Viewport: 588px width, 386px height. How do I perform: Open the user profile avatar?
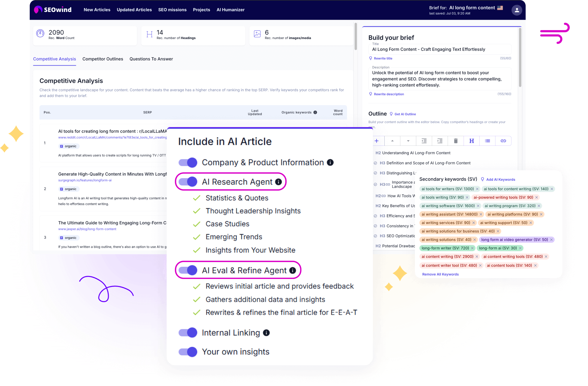(517, 10)
